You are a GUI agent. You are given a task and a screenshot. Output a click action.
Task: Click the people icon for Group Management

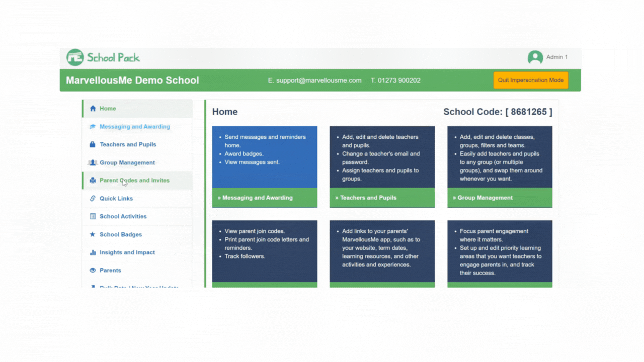tap(93, 163)
